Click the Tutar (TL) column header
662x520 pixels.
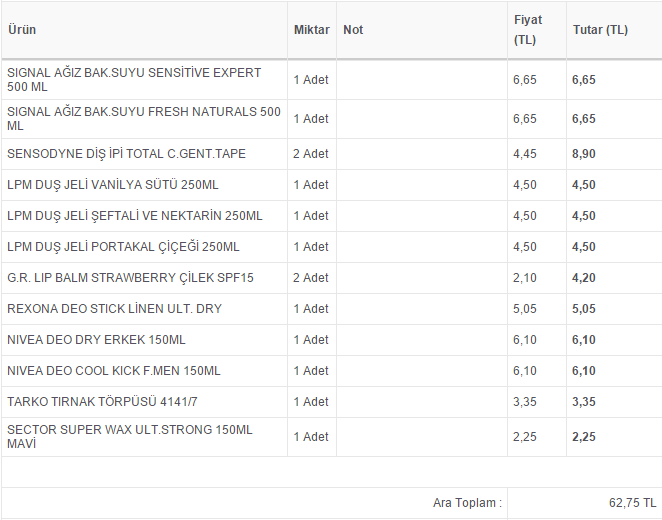tap(600, 30)
